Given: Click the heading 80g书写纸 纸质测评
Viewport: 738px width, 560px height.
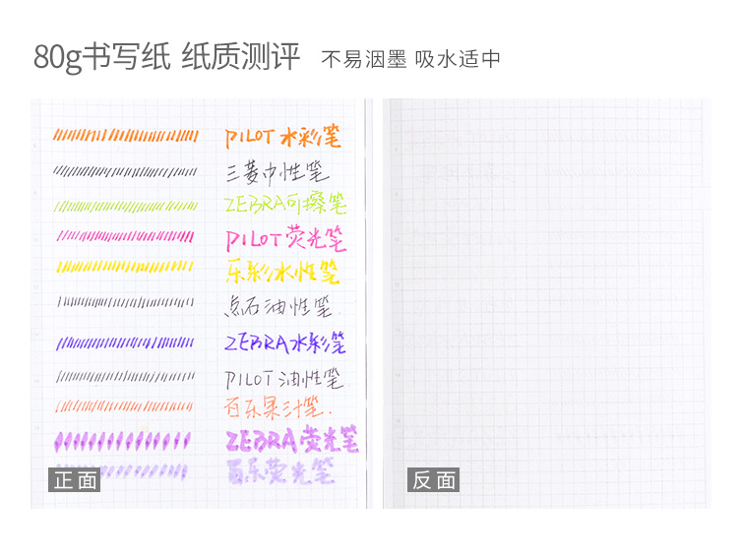Looking at the screenshot, I should [166, 57].
